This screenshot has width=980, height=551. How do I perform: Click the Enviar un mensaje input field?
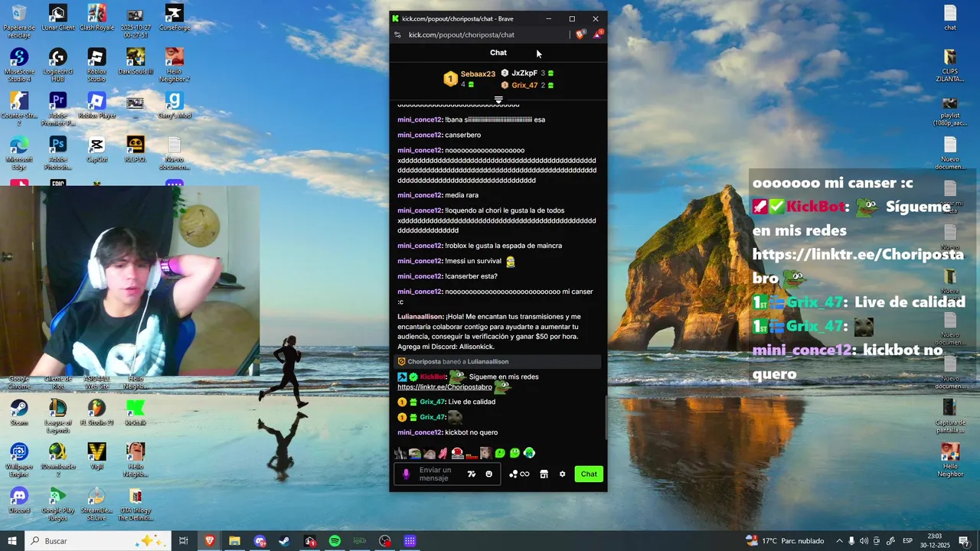(x=448, y=474)
